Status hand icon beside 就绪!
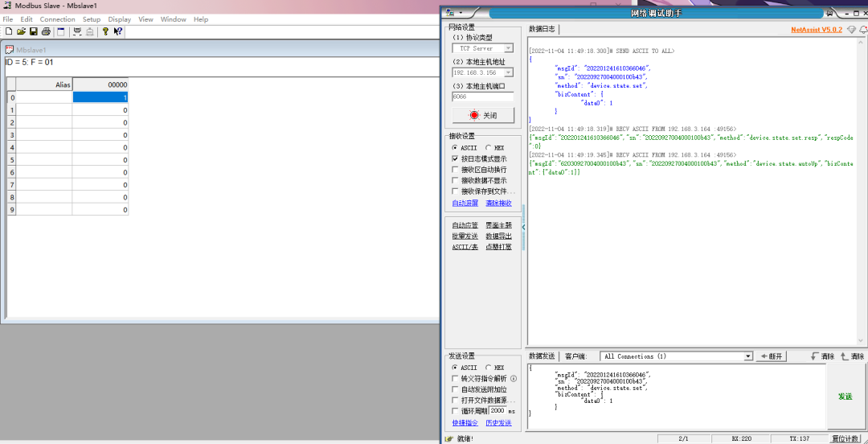868x444 pixels. tap(449, 439)
